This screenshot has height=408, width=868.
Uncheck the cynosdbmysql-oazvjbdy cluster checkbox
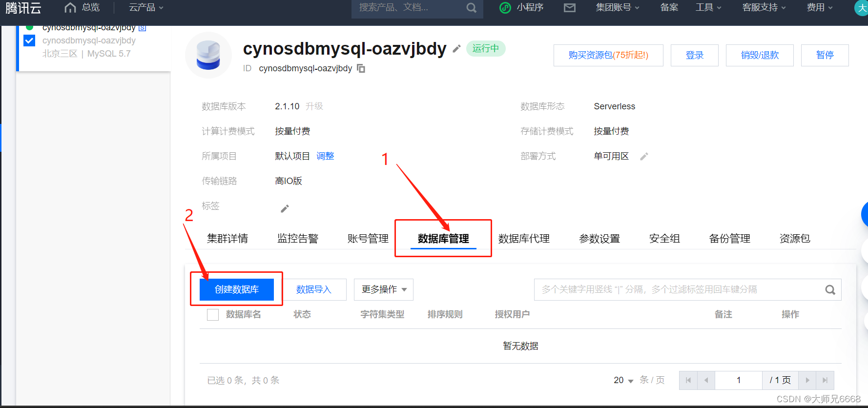(x=29, y=41)
